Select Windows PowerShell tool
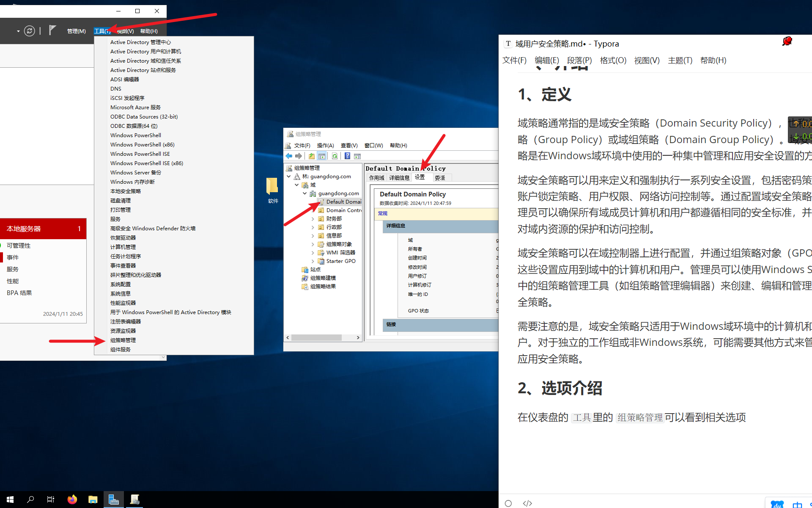The height and width of the screenshot is (508, 812). pos(135,135)
